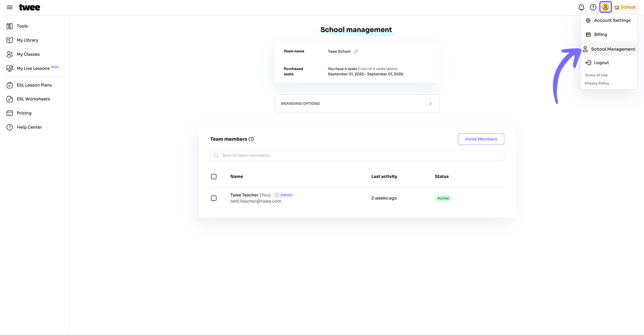644x335 pixels.
Task: Edit team name with pencil icon
Action: 356,52
